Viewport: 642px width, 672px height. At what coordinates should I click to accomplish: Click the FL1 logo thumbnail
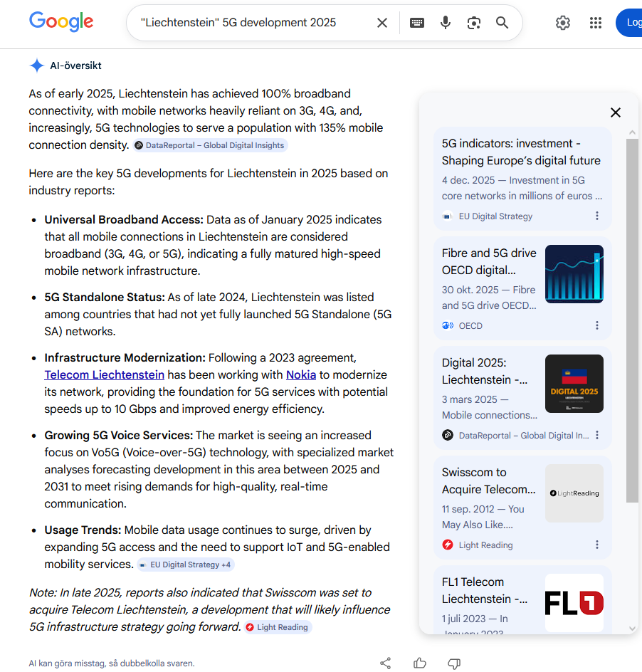(574, 602)
